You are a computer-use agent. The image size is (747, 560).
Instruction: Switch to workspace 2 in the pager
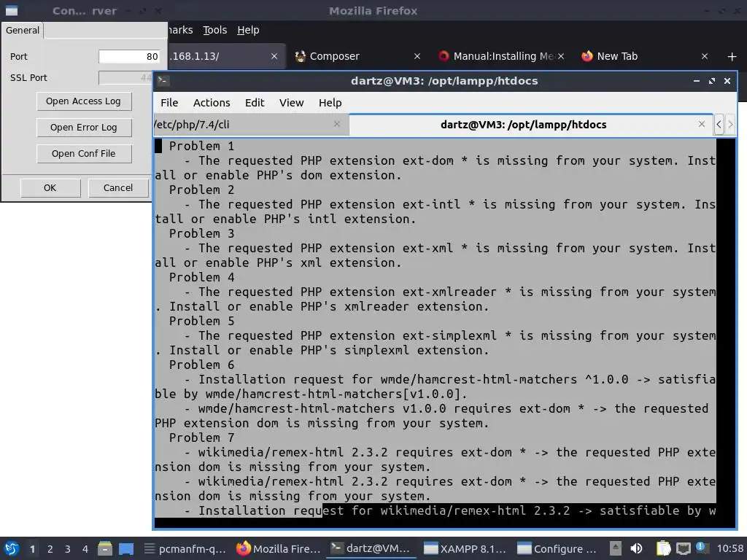click(x=50, y=548)
